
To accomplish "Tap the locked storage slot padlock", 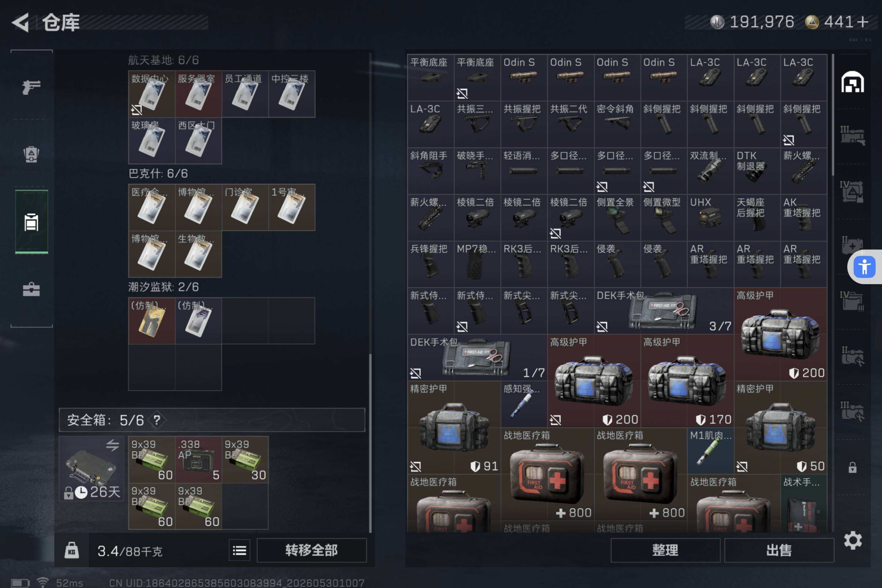I will 852,467.
